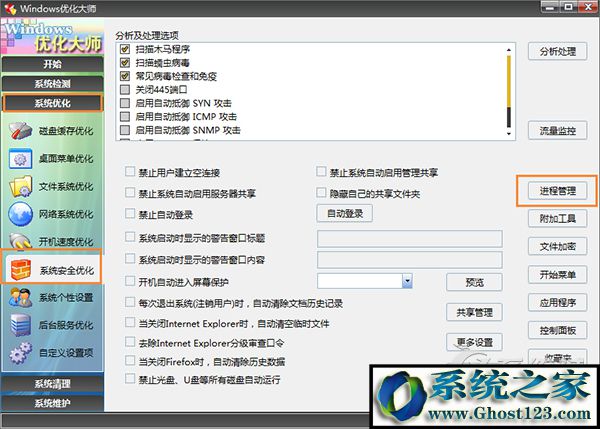Check 禁止用户建立空连接

(130, 171)
